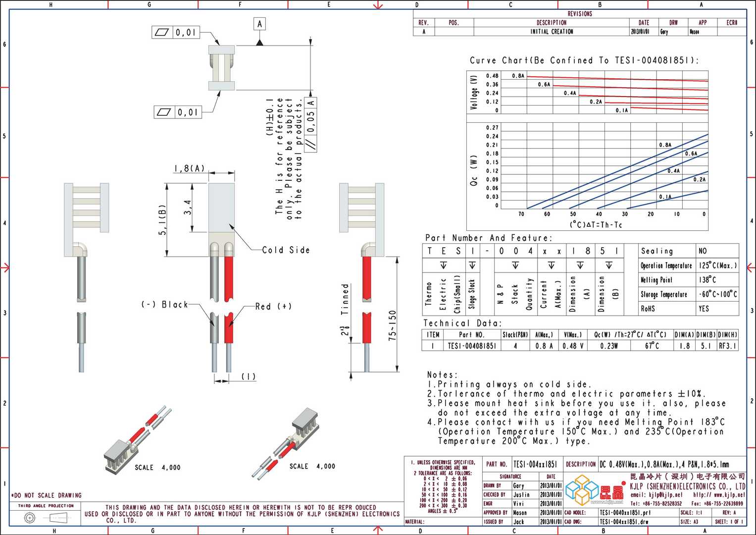Viewport: 756px width, 535px height.
Task: Click the parallelism tolerance frame 0,05 A
Action: point(311,124)
